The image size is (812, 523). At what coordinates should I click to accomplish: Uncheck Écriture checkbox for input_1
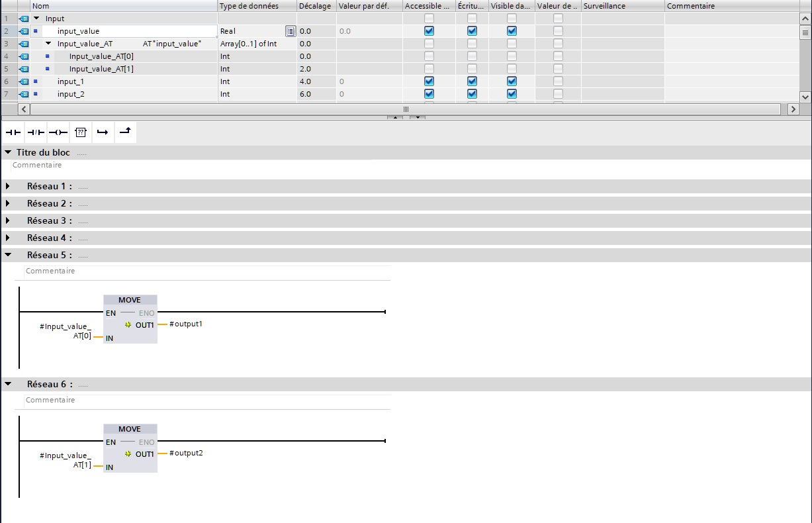coord(472,81)
